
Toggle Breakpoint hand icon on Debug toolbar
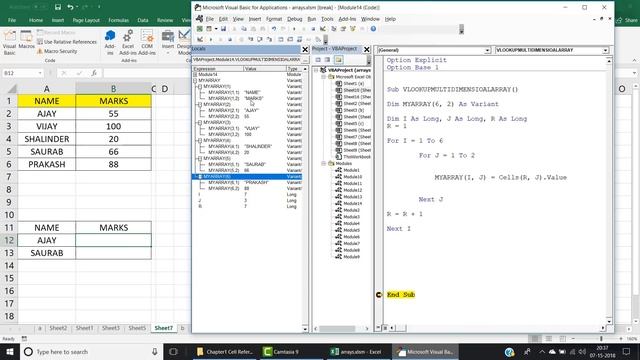tap(241, 40)
